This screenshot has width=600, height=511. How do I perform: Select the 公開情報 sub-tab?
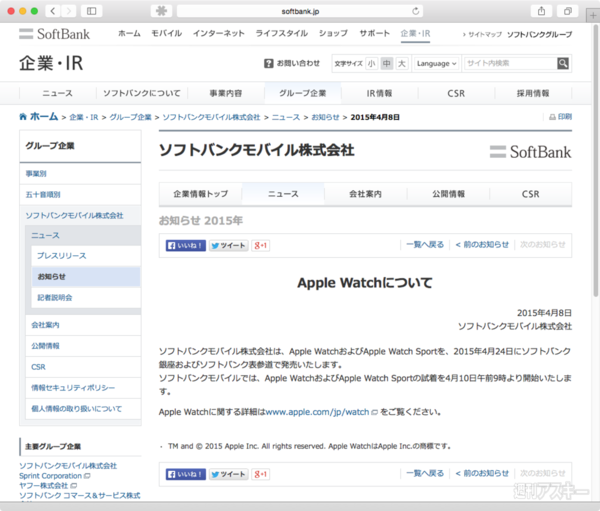coord(448,194)
